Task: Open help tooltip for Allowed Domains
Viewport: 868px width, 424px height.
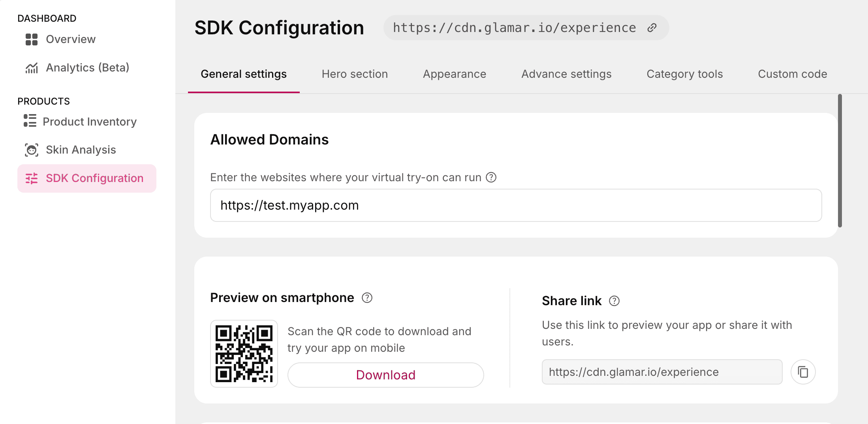Action: coord(491,177)
